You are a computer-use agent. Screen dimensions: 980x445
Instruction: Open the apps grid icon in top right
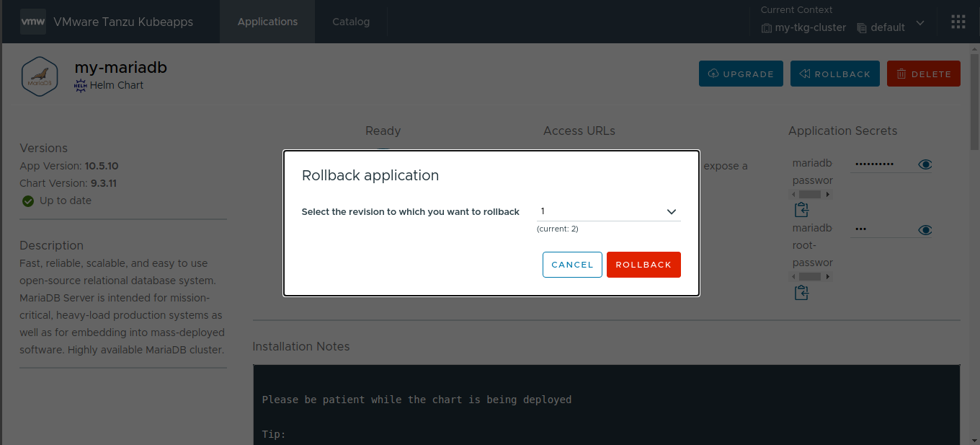coord(958,21)
